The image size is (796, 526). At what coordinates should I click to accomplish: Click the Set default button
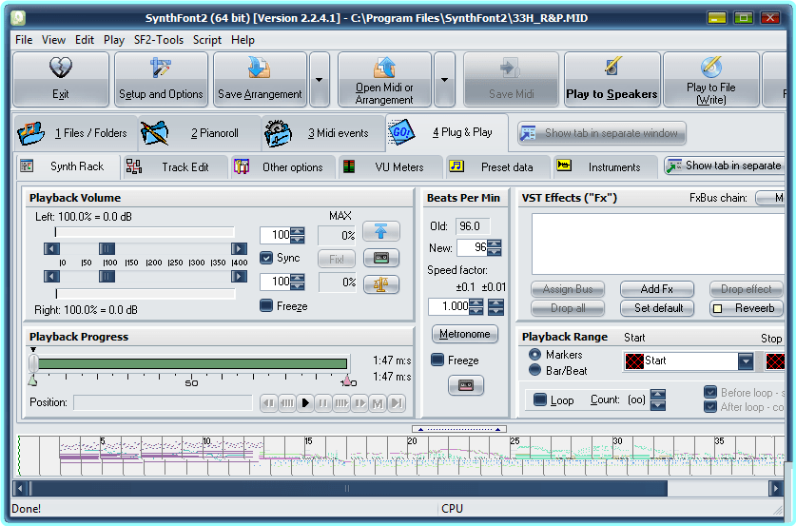(657, 308)
